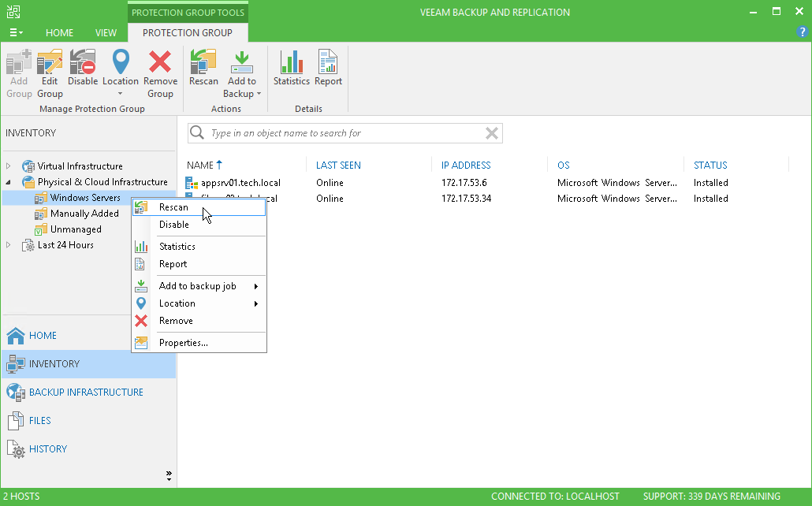Sort by the NAME column header

[200, 166]
